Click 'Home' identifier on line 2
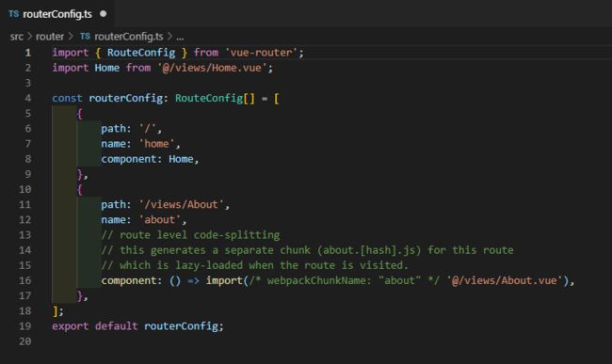Viewport: 612px width, 364px height. click(x=107, y=68)
